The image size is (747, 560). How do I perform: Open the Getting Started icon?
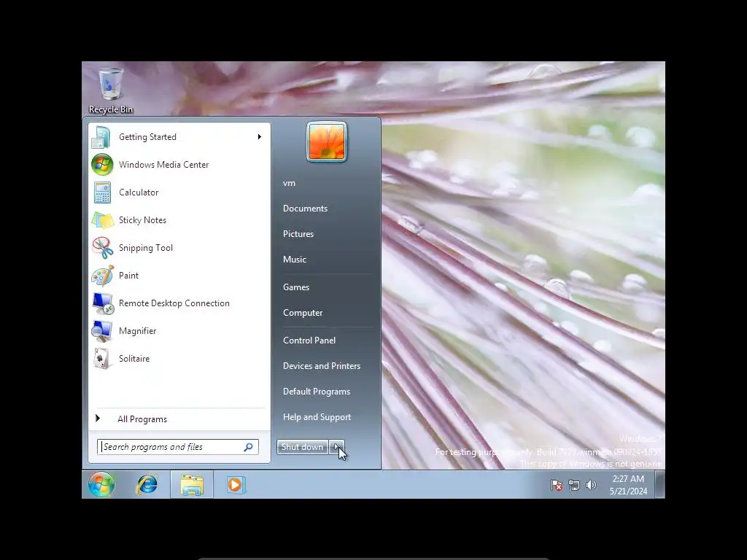[x=101, y=137]
